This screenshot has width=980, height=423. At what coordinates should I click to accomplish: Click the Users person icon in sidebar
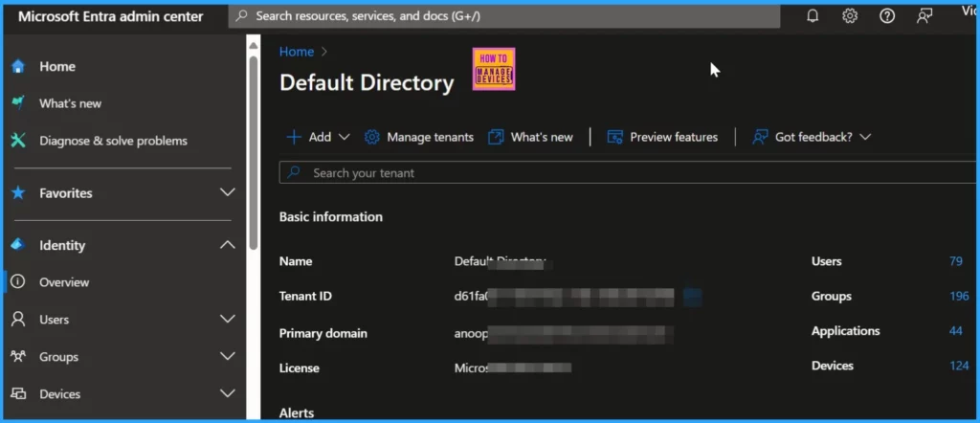coord(18,320)
